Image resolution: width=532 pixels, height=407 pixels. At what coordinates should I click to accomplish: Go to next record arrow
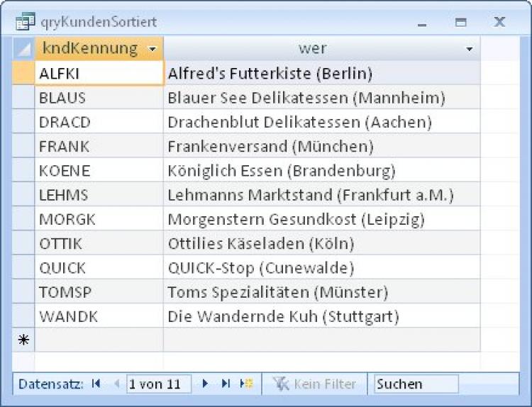click(x=205, y=384)
